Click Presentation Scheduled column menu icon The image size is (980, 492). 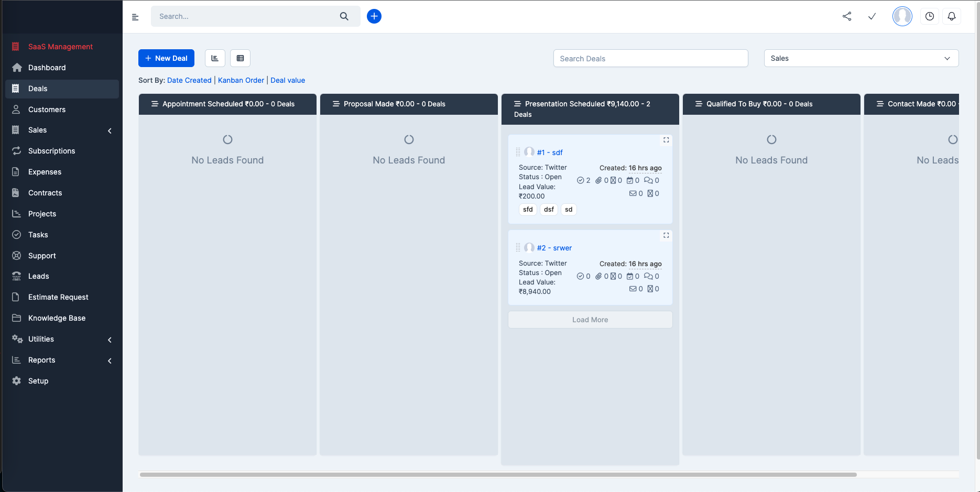click(x=518, y=104)
